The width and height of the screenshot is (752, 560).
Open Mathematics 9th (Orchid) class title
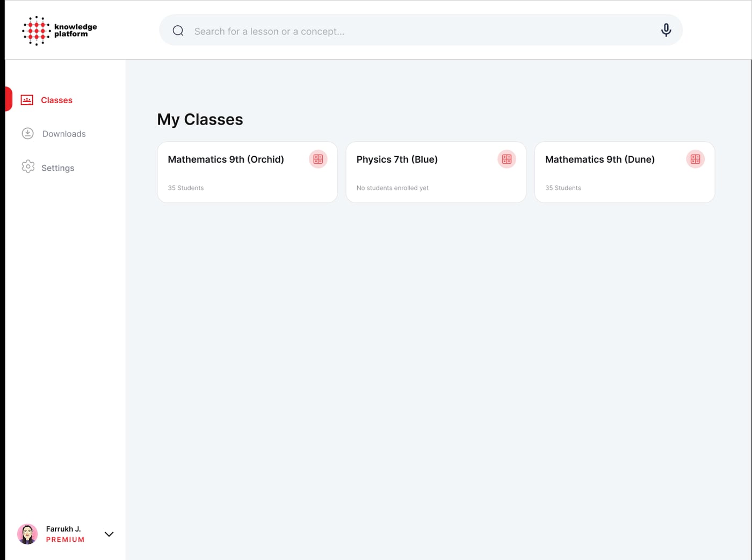[226, 159]
